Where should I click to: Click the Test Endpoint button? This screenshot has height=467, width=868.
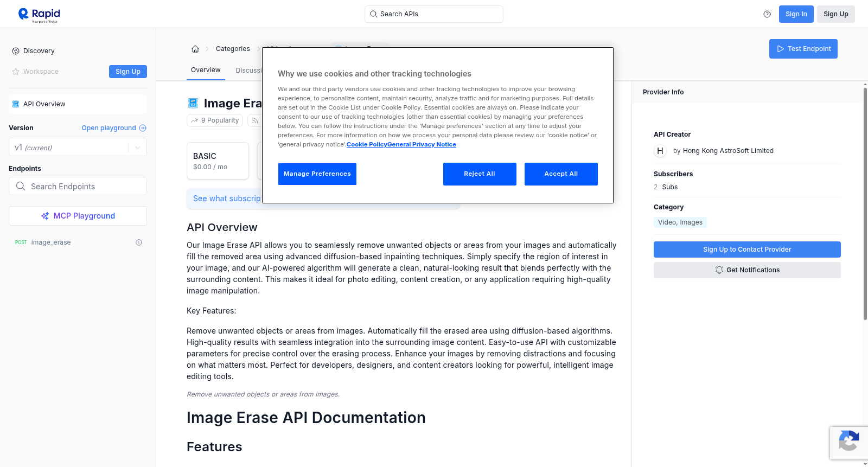tap(803, 49)
